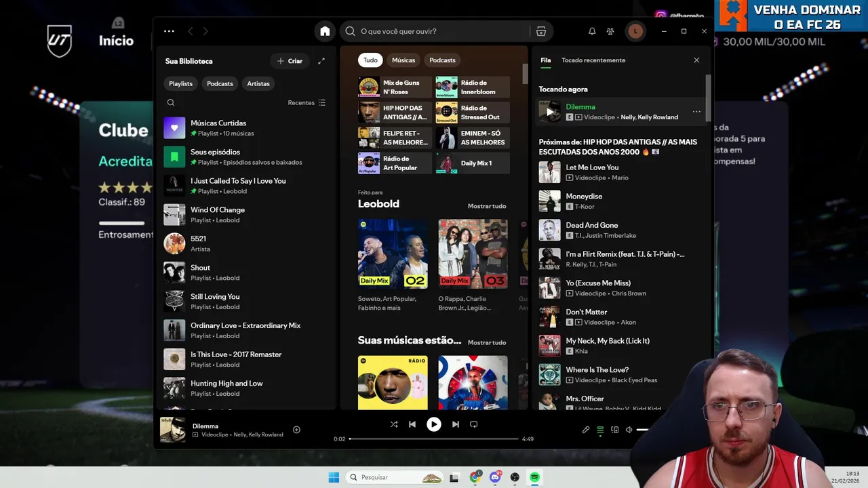Open the Daily Mix 1 tile

click(x=473, y=163)
